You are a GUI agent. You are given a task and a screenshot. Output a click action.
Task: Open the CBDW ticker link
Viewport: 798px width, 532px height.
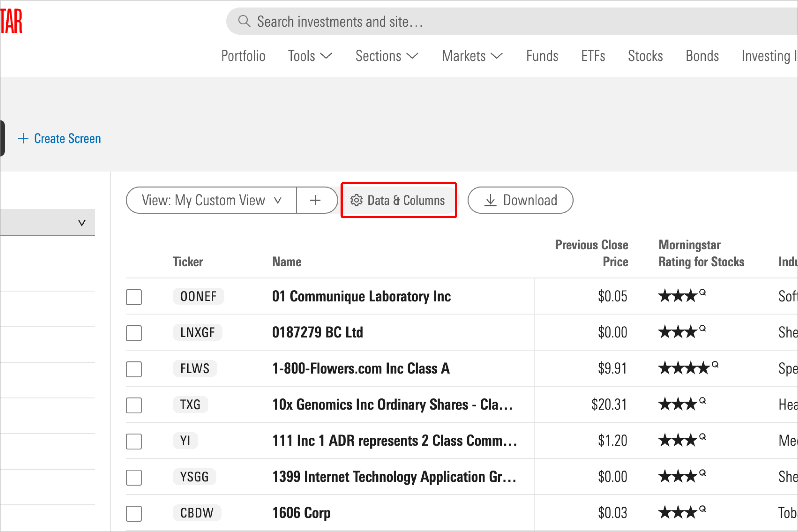click(197, 513)
